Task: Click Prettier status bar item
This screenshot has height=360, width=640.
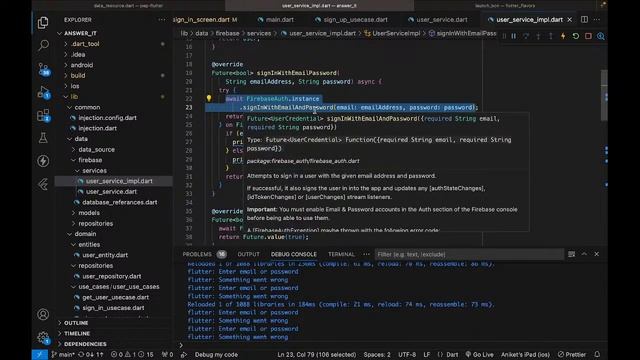Action: (x=572, y=355)
